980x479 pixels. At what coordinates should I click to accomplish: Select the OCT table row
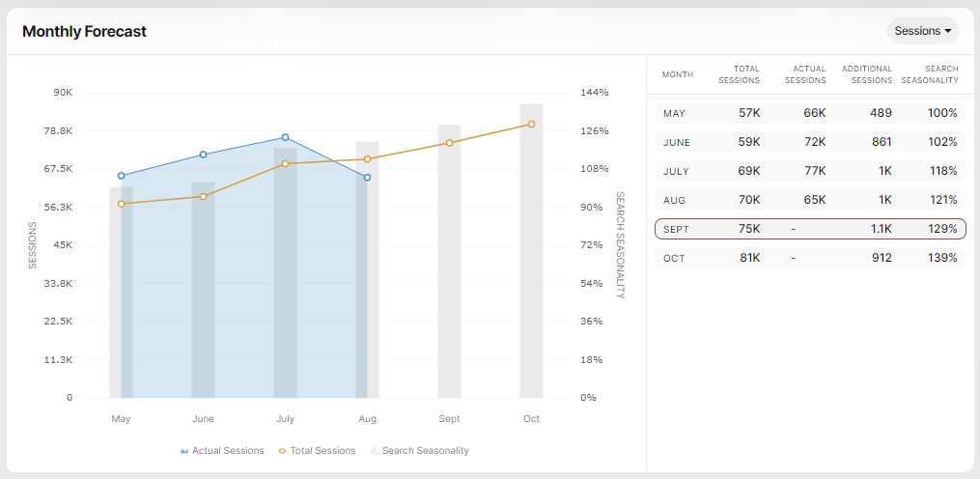tap(809, 258)
